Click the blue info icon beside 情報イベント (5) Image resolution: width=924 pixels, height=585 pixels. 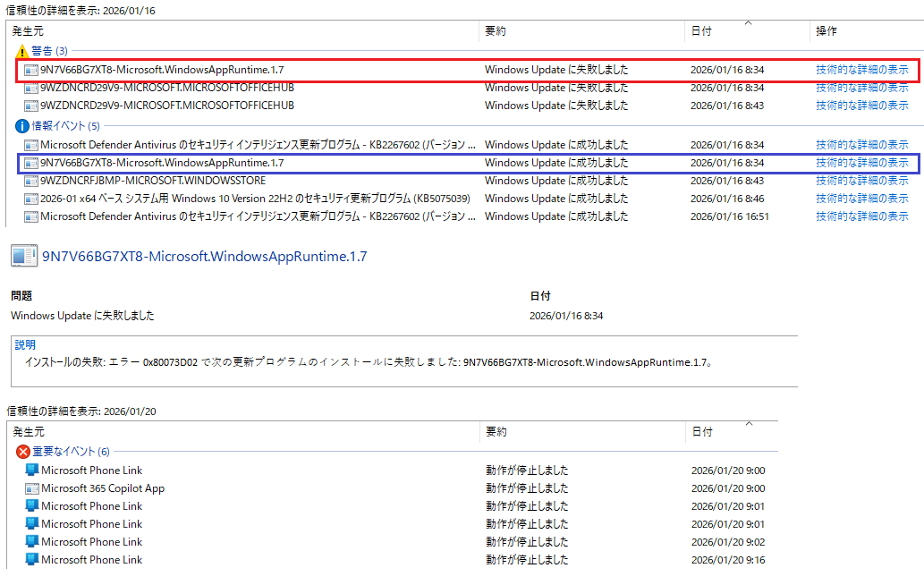21,126
